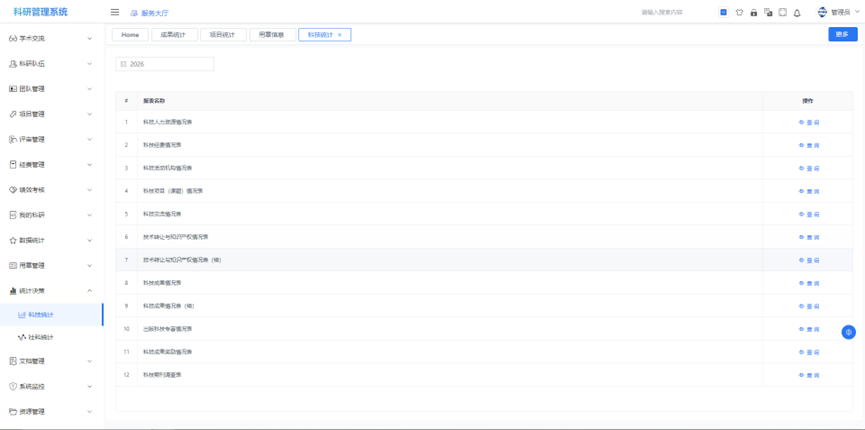Switch to the 成果统计 tab
The height and width of the screenshot is (430, 865).
(174, 35)
